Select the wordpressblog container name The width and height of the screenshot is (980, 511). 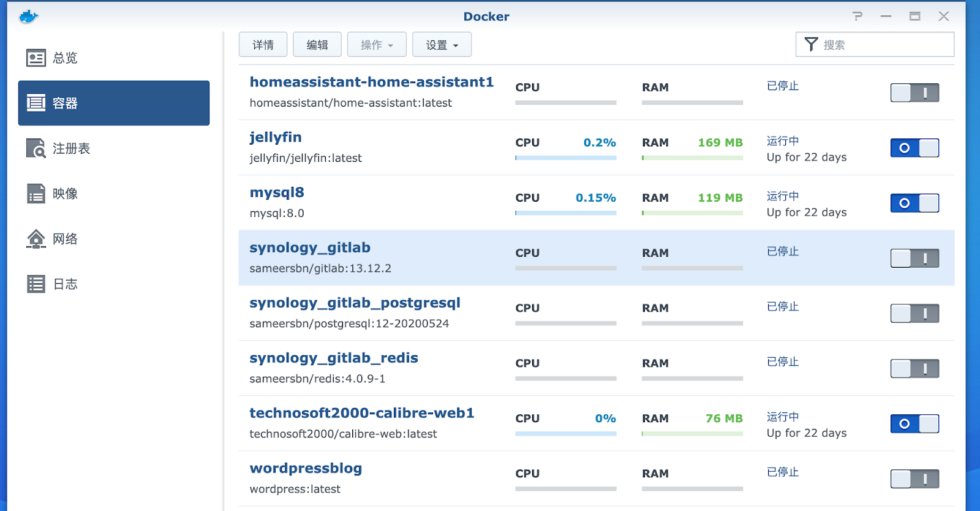click(x=306, y=468)
